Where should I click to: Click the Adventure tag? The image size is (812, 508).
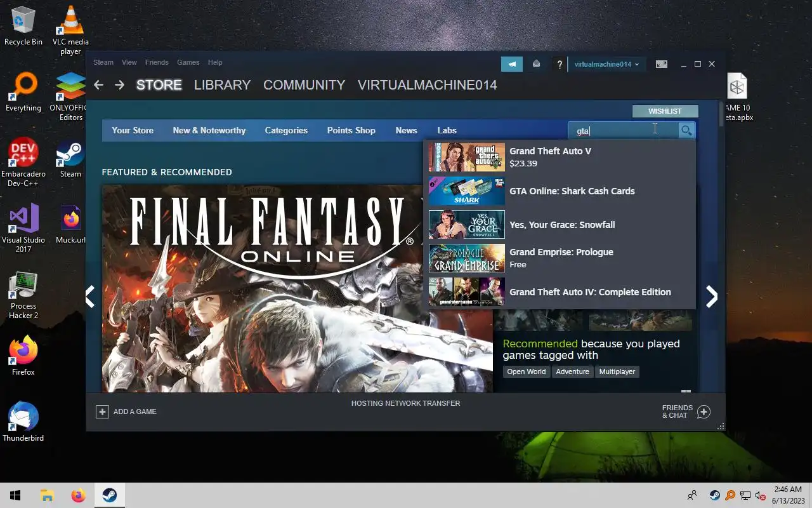tap(572, 371)
